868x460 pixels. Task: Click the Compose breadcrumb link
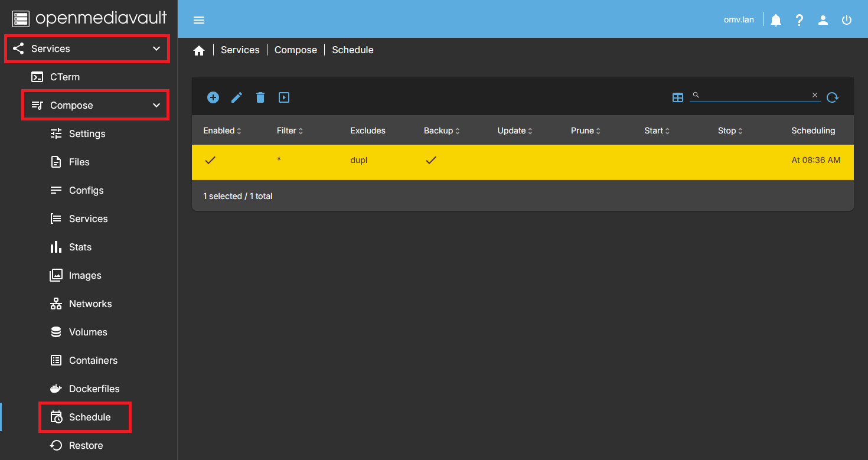click(x=295, y=50)
